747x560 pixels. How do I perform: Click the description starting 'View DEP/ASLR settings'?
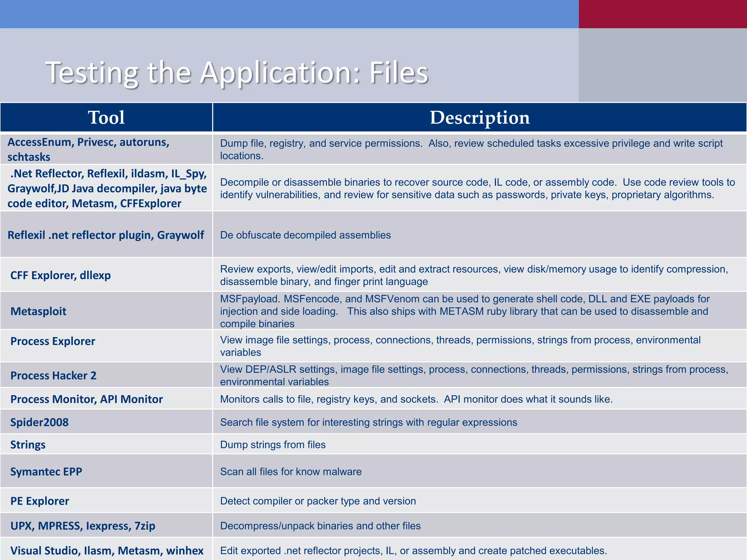tap(480, 375)
